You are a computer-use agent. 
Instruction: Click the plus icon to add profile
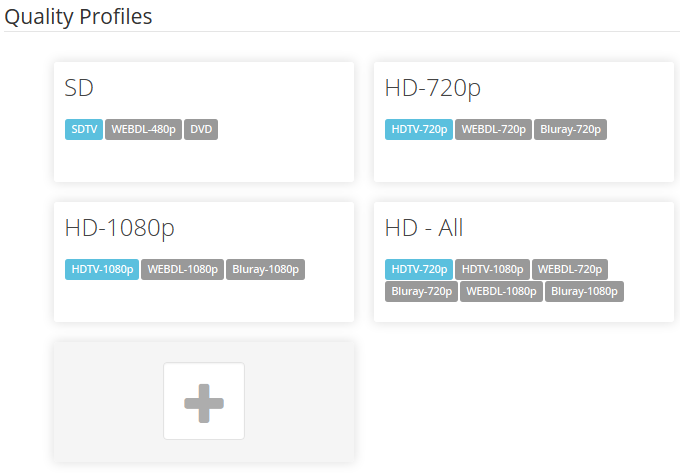click(204, 401)
